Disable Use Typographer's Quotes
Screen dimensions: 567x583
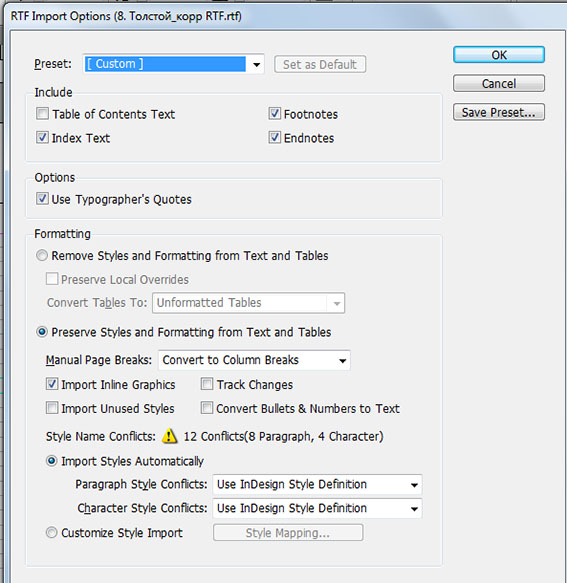tap(42, 199)
